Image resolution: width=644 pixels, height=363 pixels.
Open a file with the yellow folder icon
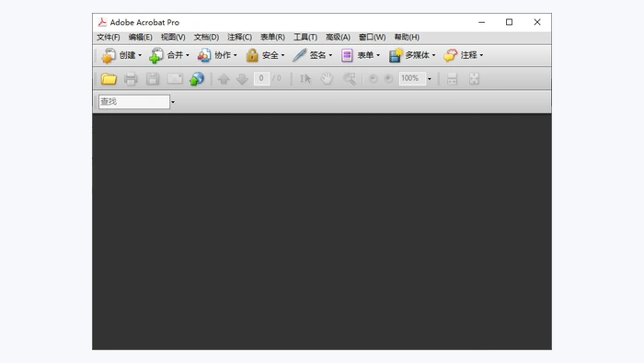coord(109,79)
